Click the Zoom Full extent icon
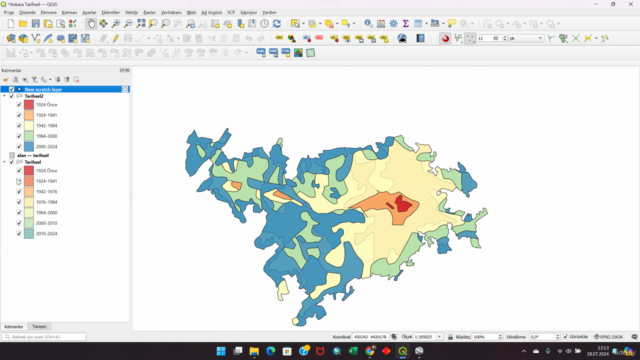640x360 pixels. [141, 24]
